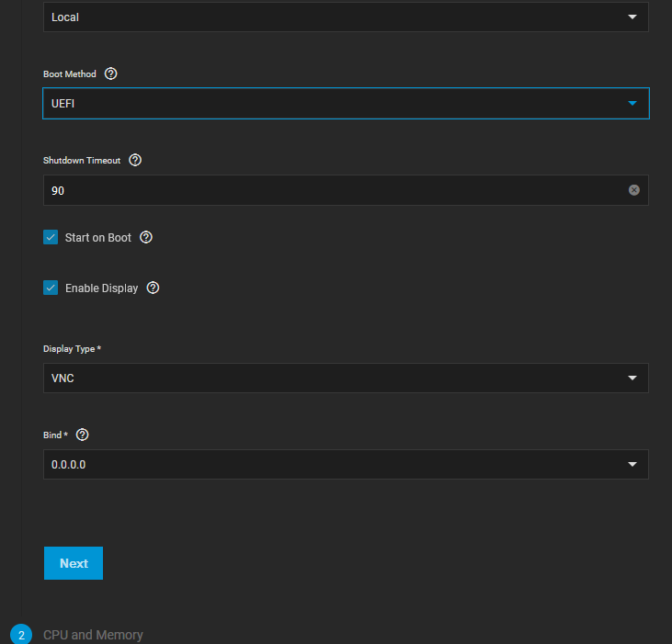Clear the Shutdown Timeout value with X icon

[x=634, y=190]
